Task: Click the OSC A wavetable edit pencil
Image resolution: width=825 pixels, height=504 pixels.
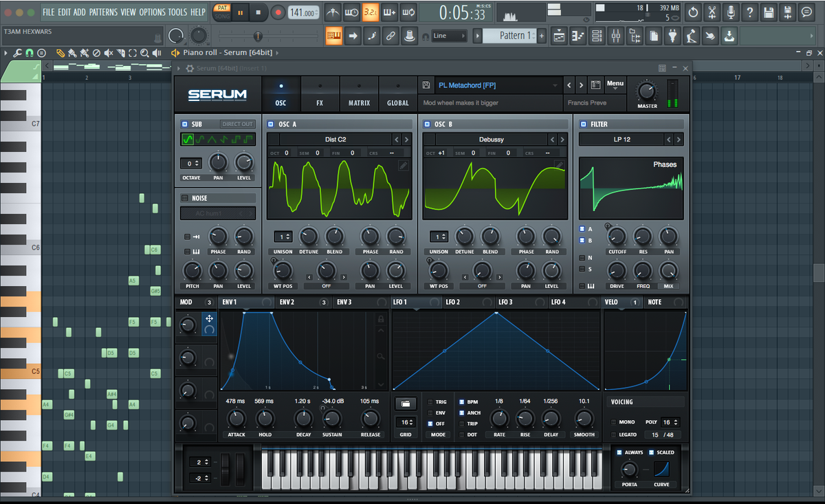Action: click(403, 165)
